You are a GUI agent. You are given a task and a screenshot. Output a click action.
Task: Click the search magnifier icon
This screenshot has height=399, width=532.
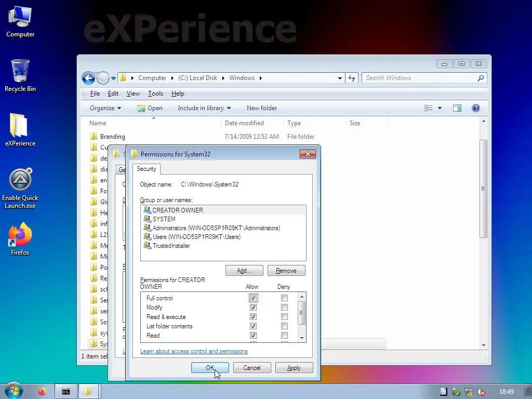481,78
